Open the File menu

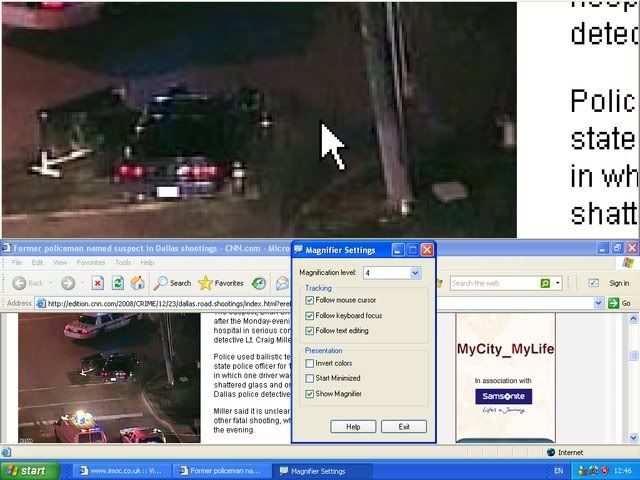coord(17,262)
